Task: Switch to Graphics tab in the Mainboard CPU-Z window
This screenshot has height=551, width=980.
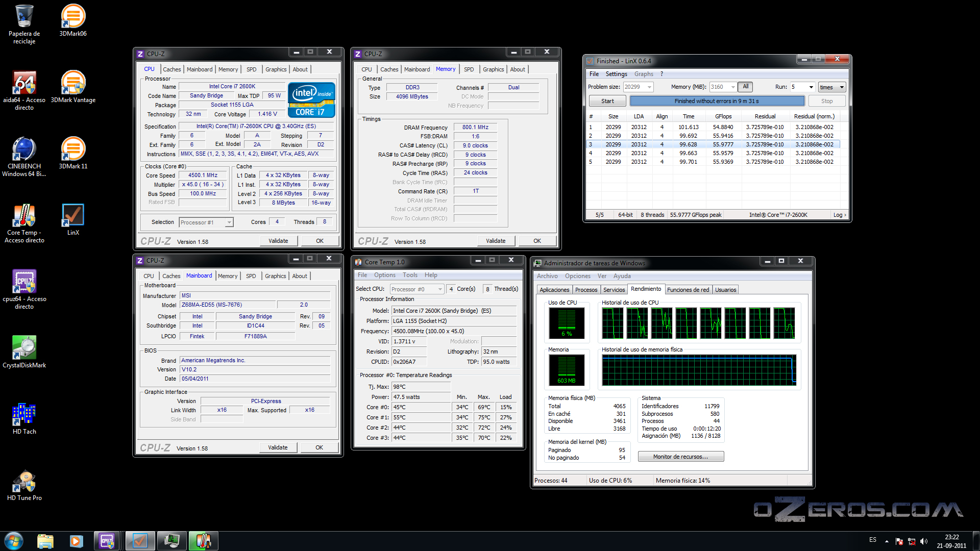Action: (275, 276)
